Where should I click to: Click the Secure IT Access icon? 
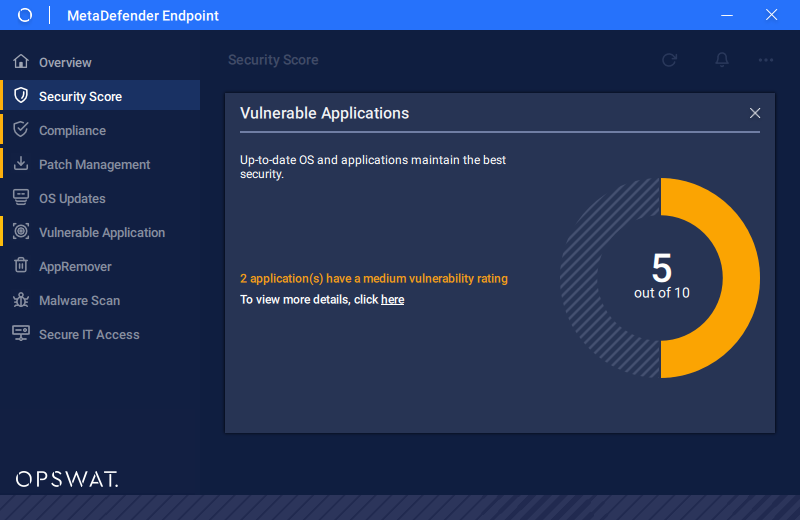(x=21, y=334)
